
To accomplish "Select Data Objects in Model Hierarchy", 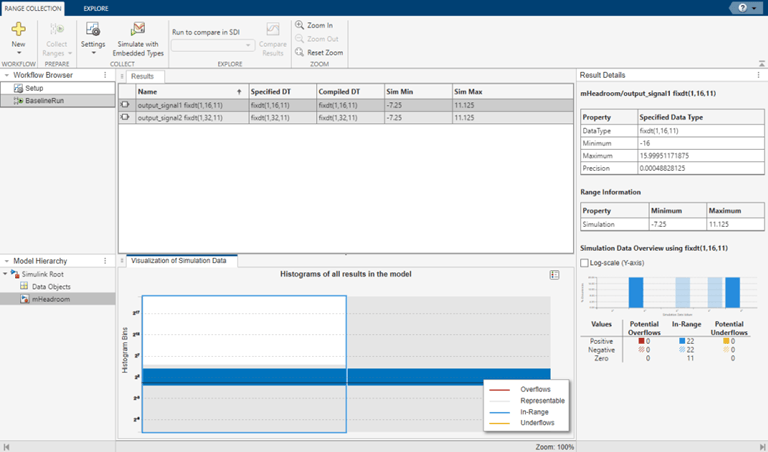I will (x=51, y=286).
